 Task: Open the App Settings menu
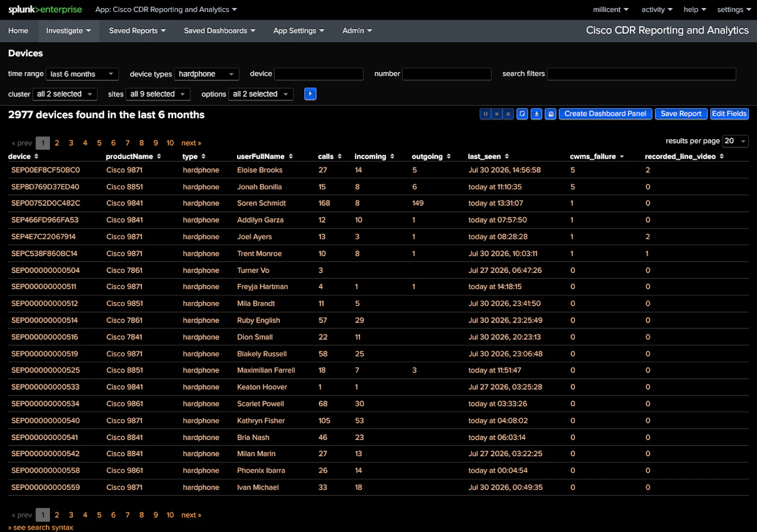(299, 31)
